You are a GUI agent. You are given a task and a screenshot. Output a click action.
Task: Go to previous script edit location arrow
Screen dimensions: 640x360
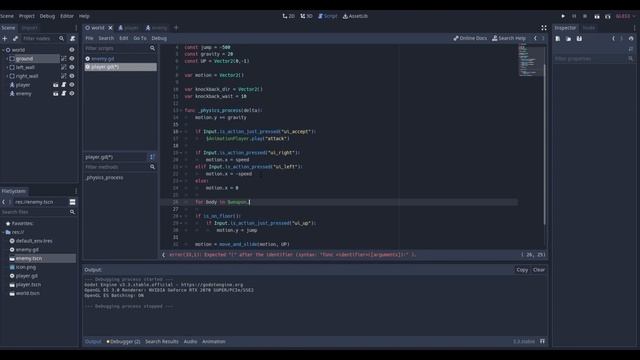[536, 38]
